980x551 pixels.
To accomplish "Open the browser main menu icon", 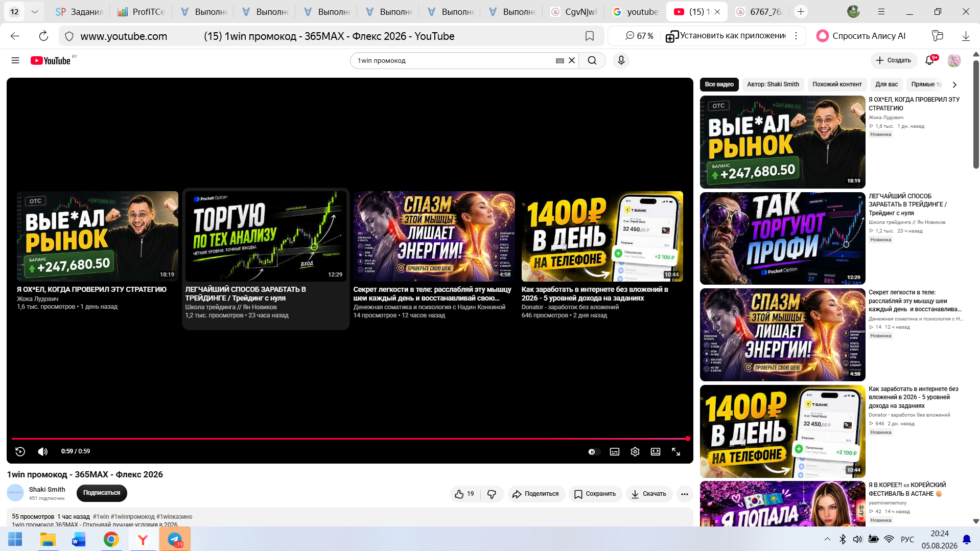I will (x=881, y=12).
